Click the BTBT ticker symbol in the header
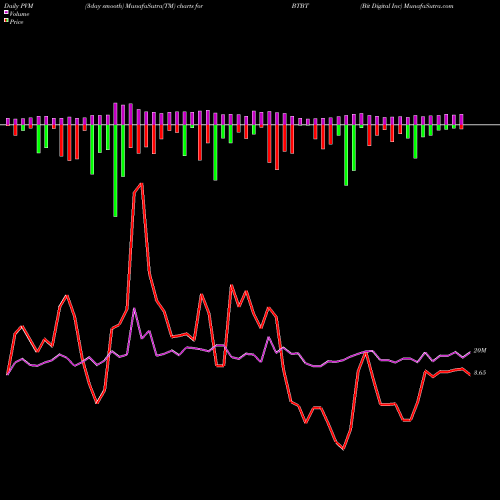 pyautogui.click(x=300, y=6)
